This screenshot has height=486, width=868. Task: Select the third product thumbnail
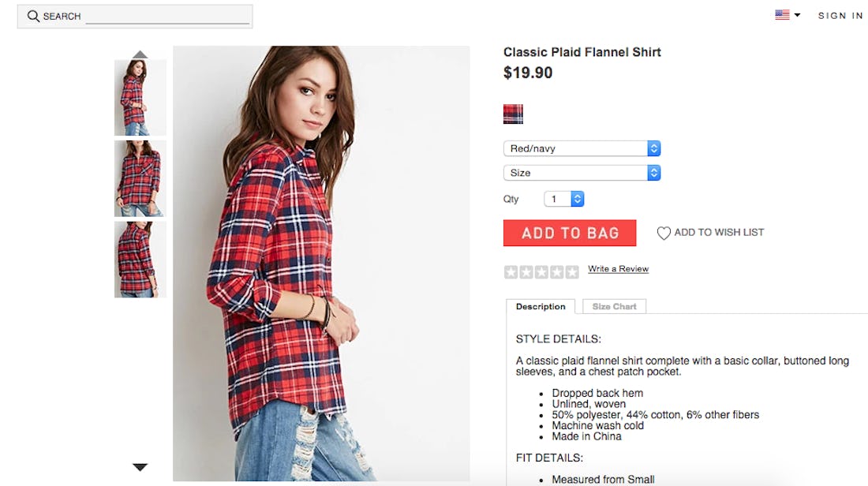click(x=140, y=260)
